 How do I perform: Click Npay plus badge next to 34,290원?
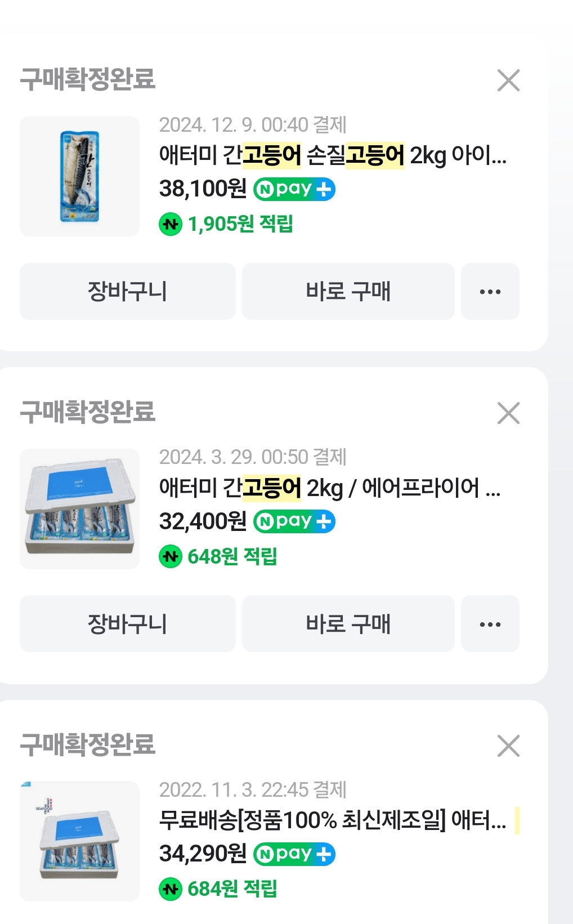[x=294, y=854]
